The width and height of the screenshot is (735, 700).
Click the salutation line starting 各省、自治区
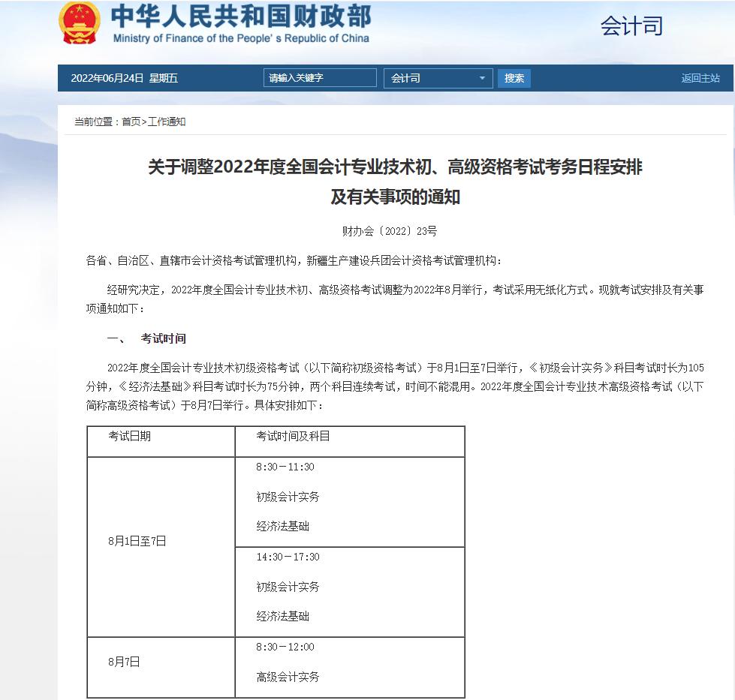pos(294,260)
